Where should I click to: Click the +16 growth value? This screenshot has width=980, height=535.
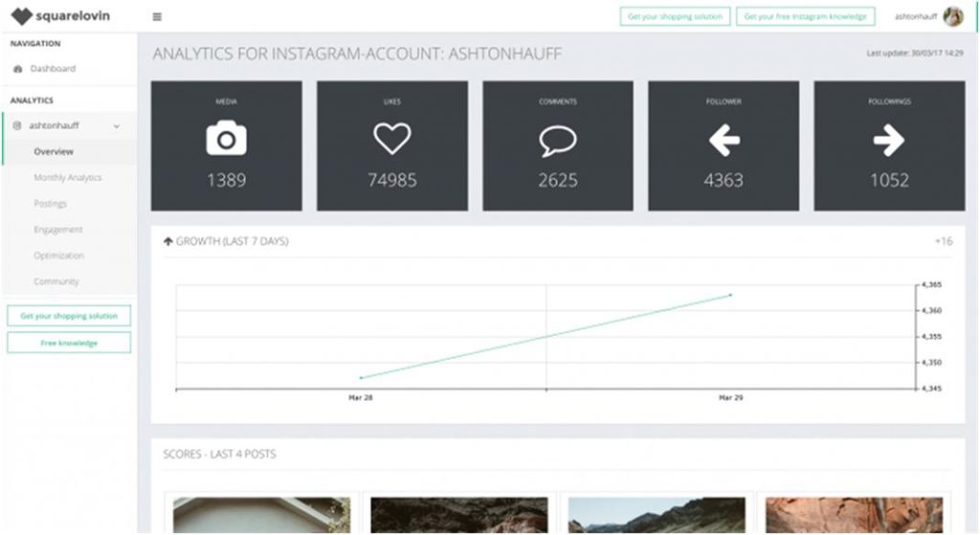coord(943,241)
